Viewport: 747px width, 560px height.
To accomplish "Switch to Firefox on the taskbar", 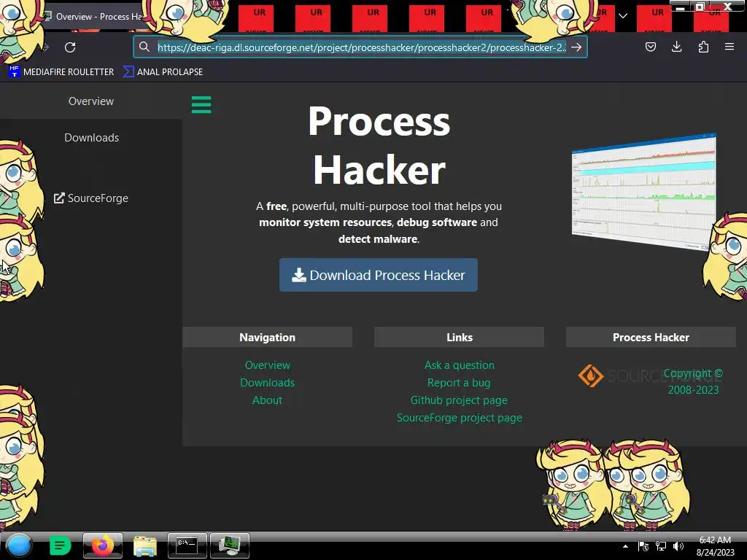I will [102, 545].
